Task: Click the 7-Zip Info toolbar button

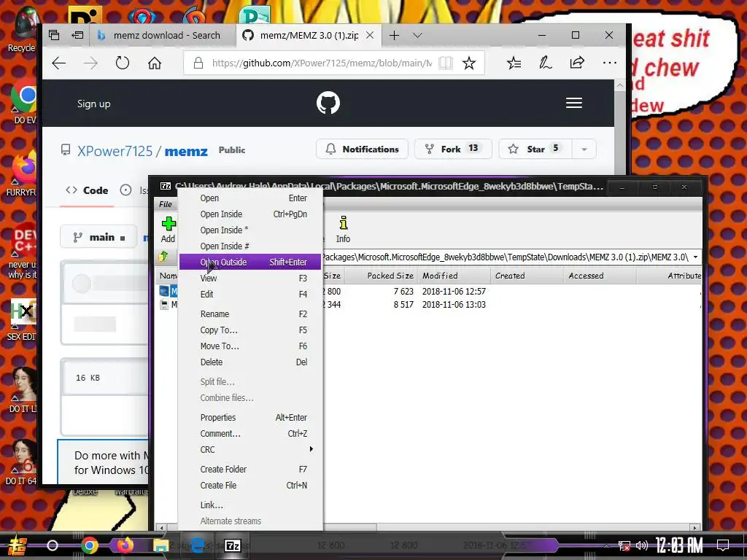Action: point(343,230)
